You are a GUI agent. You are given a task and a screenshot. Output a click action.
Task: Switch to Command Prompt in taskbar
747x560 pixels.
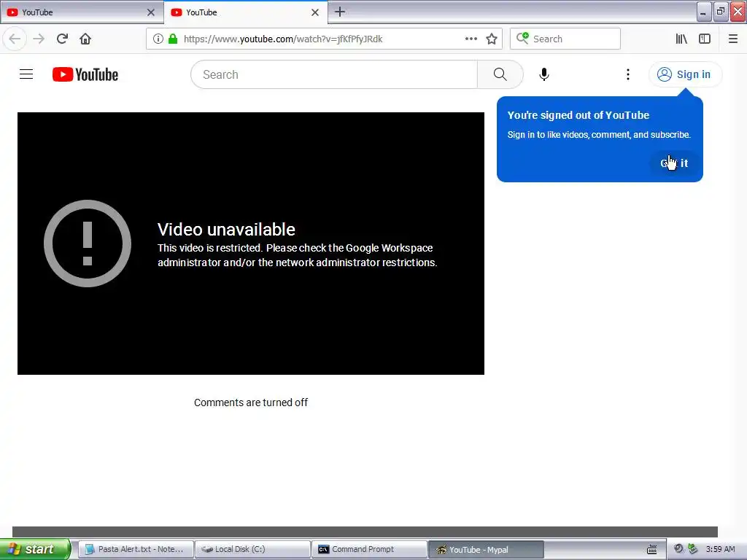point(369,550)
